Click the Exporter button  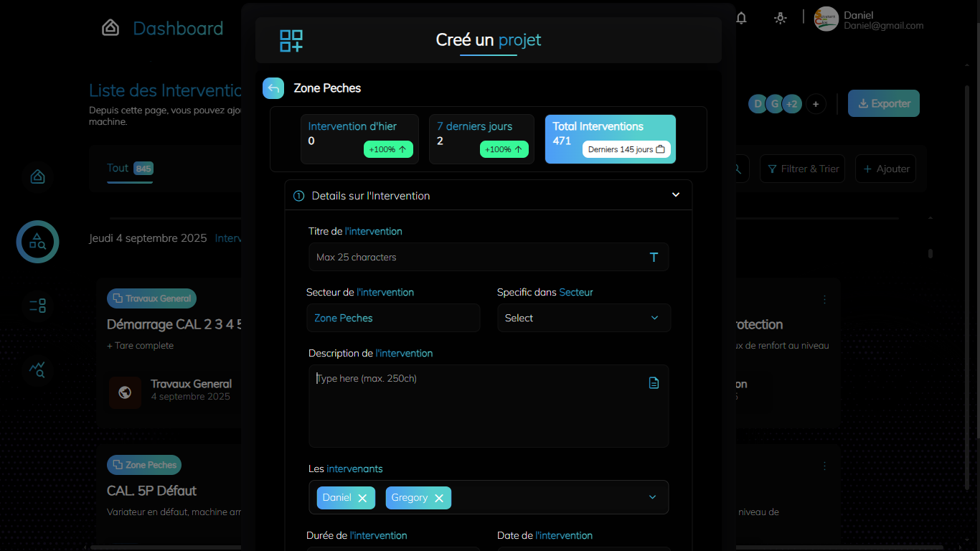click(x=883, y=103)
